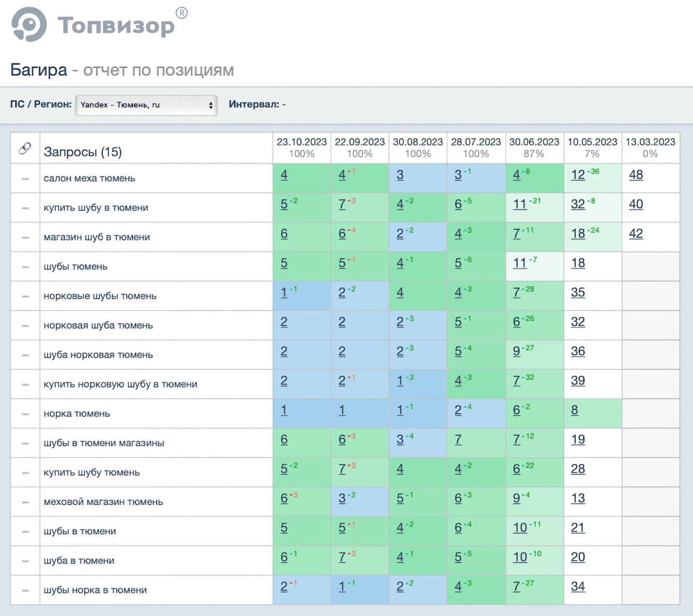
Task: Click position 8 green cell for норка тюмень
Action: coord(575,410)
